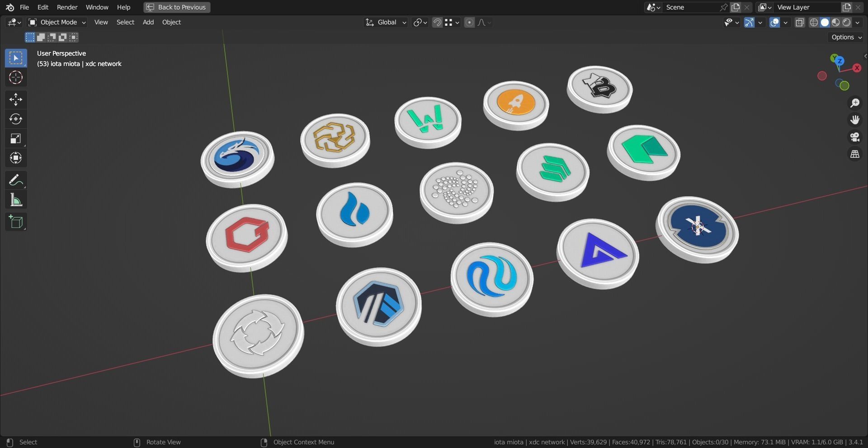Click the Back to Previous button

pos(177,7)
